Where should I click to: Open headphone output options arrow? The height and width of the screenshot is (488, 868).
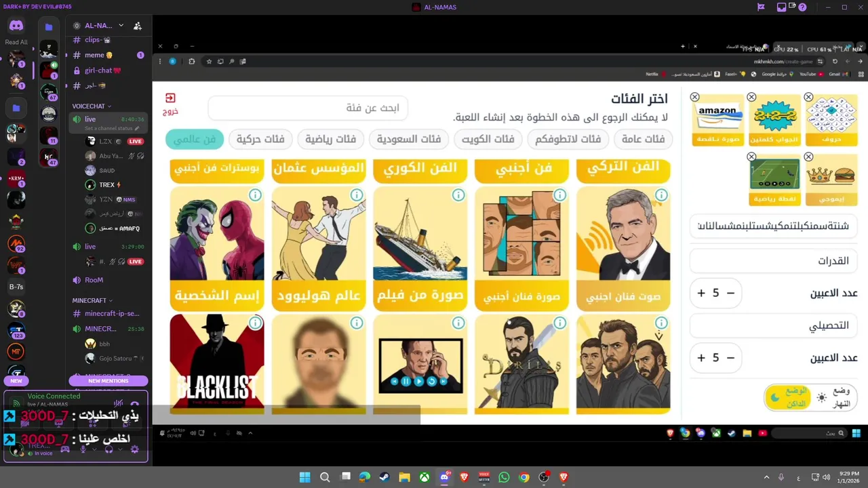point(119,449)
